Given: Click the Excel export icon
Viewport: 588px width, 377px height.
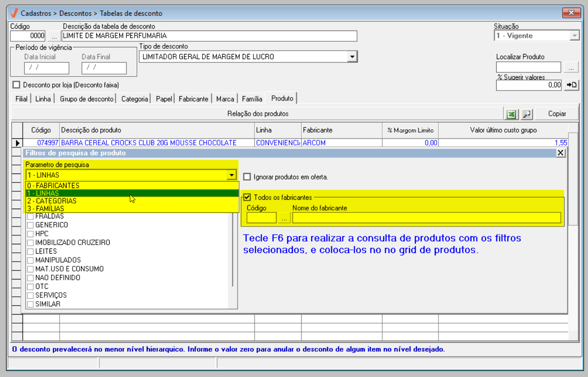Looking at the screenshot, I should coord(511,114).
